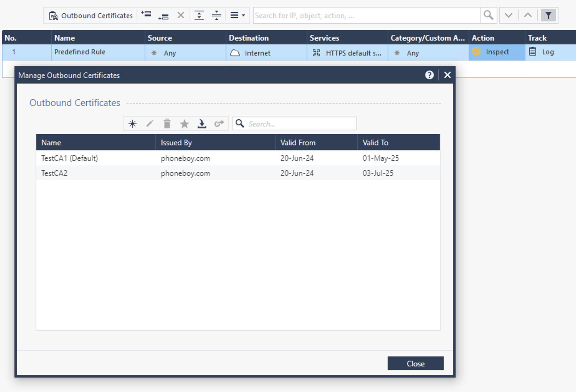Sort certificates by Issued By column header
576x392 pixels.
pyautogui.click(x=215, y=142)
